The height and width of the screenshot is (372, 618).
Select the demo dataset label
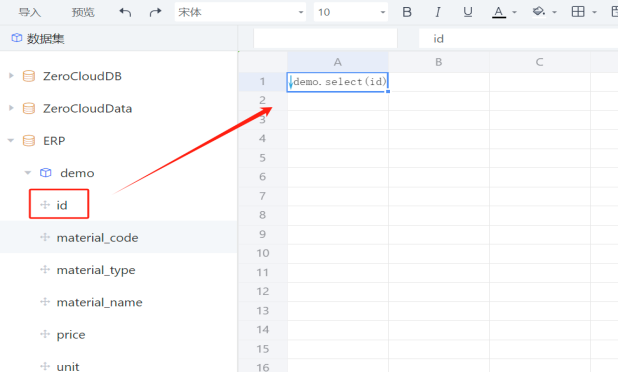tap(77, 173)
